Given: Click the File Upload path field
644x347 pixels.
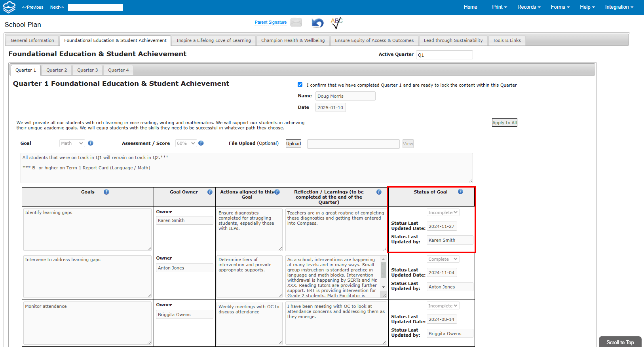Looking at the screenshot, I should coord(353,144).
